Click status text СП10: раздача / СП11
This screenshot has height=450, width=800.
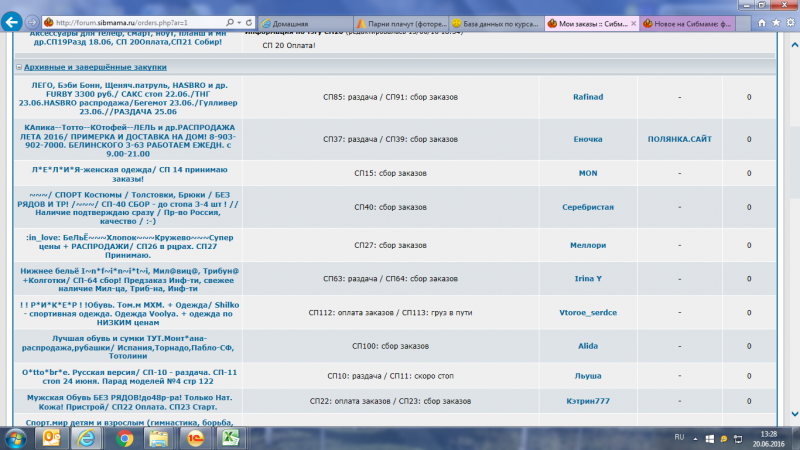(x=390, y=376)
